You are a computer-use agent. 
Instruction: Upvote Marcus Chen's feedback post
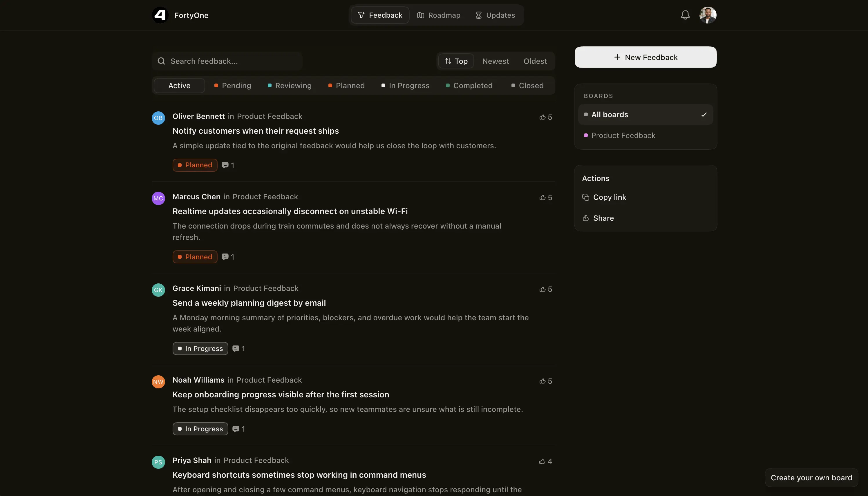[546, 198]
